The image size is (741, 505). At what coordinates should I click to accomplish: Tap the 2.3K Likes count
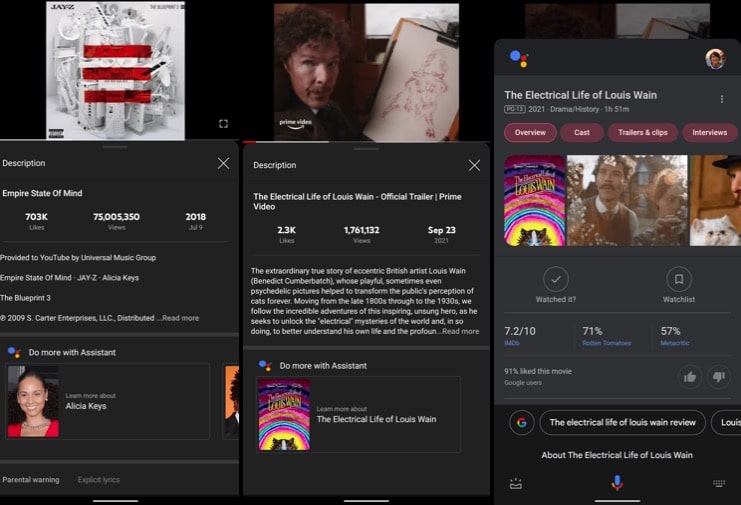(x=286, y=234)
